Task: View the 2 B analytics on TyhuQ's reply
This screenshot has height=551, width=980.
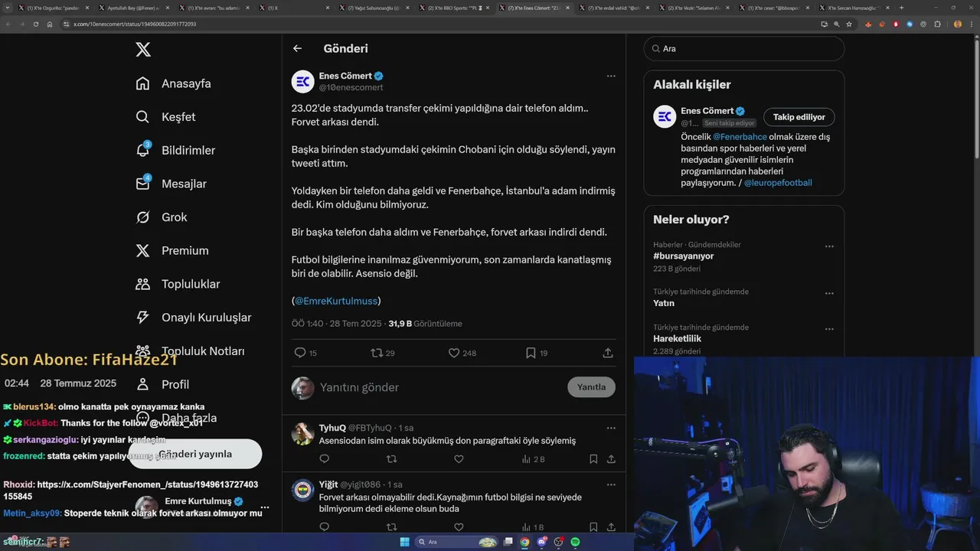Action: (x=533, y=459)
